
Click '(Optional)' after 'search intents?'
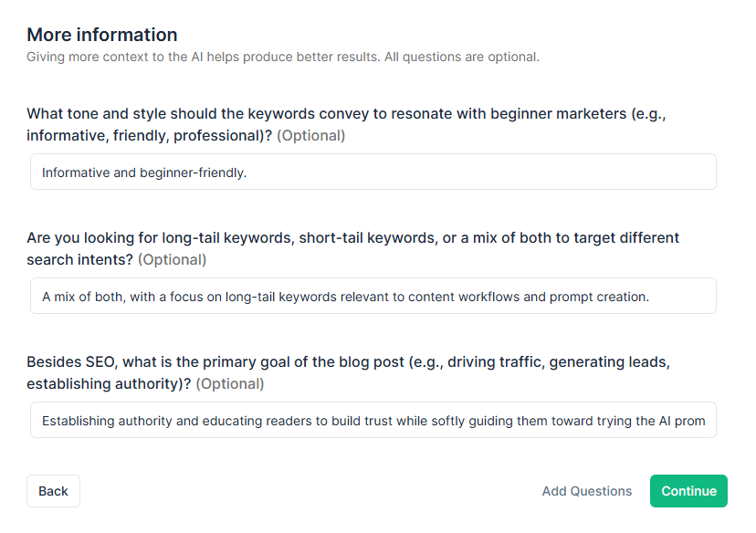coord(173,260)
